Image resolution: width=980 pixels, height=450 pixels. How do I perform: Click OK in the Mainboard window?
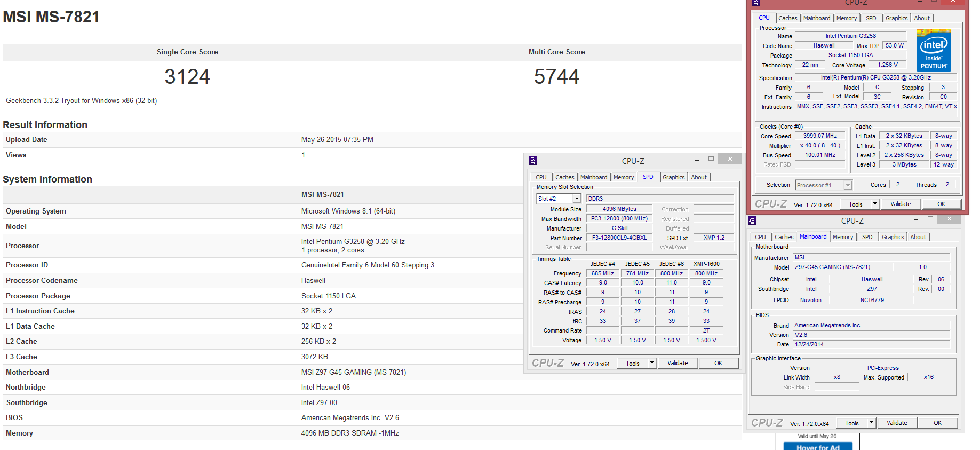[938, 423]
